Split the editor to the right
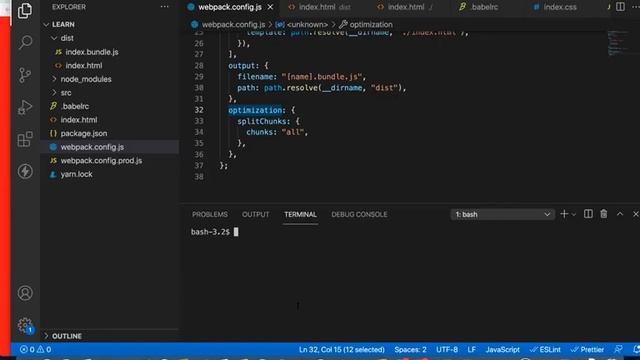Image resolution: width=640 pixels, height=360 pixels. coord(620,7)
